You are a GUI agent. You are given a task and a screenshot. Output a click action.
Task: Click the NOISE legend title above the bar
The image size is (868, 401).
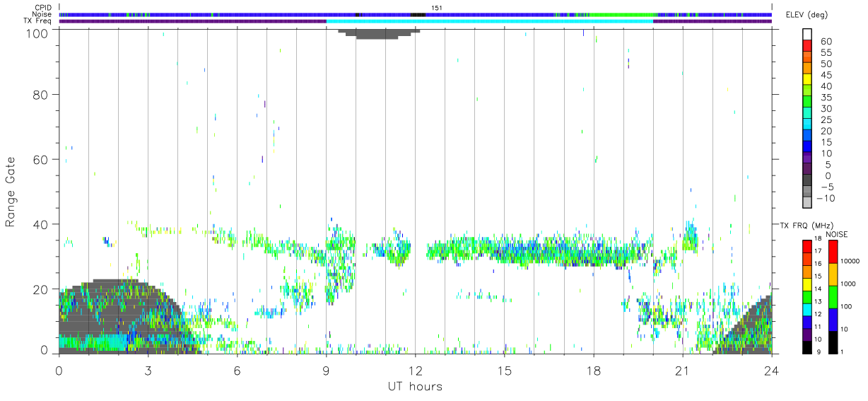(x=838, y=234)
